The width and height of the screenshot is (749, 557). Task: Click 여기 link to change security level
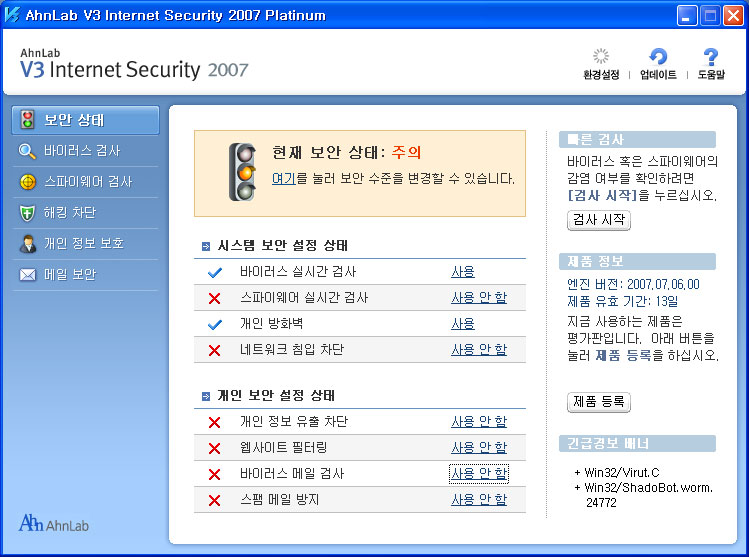coord(284,179)
